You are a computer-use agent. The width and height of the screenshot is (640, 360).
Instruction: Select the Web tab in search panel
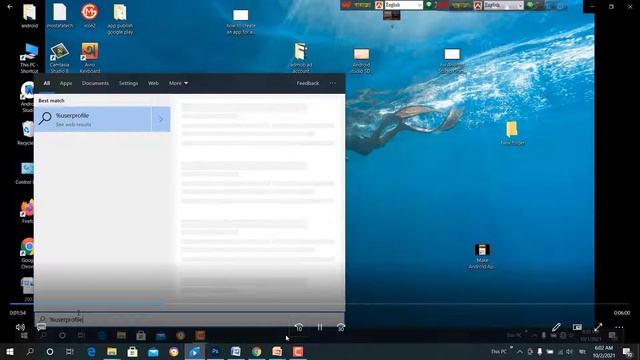(153, 83)
